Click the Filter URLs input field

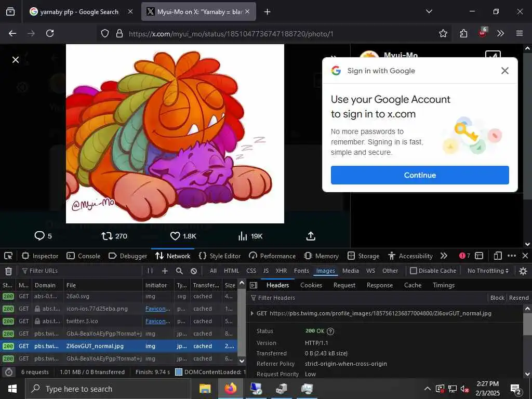pos(81,271)
